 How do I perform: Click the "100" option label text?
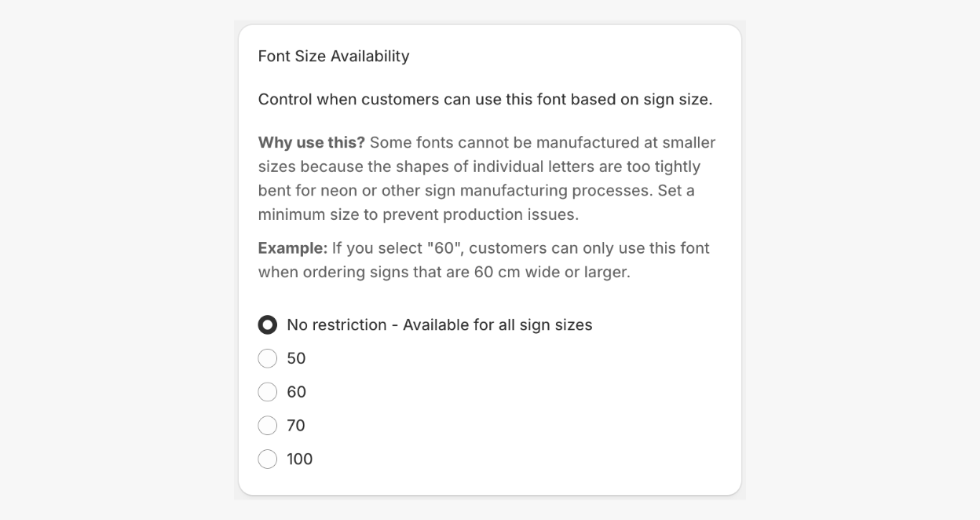pyautogui.click(x=300, y=459)
